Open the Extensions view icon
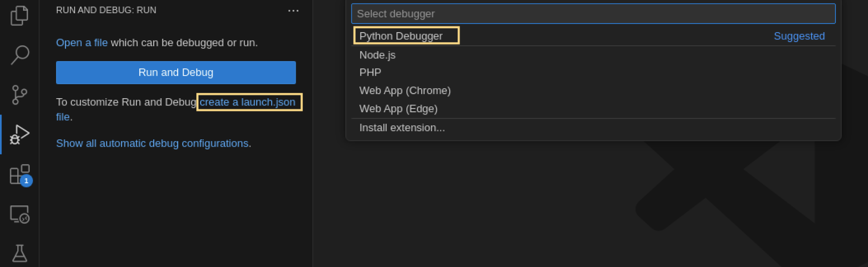This screenshot has height=267, width=868. (x=20, y=175)
